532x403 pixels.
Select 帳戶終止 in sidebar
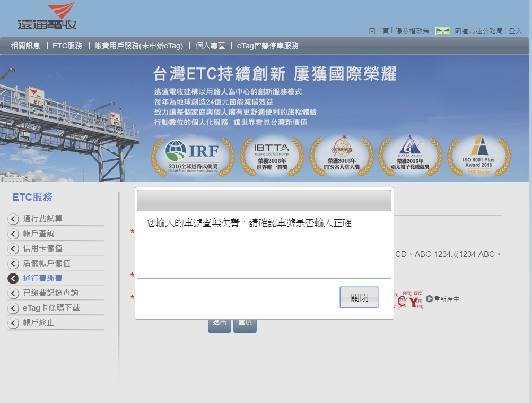point(39,323)
